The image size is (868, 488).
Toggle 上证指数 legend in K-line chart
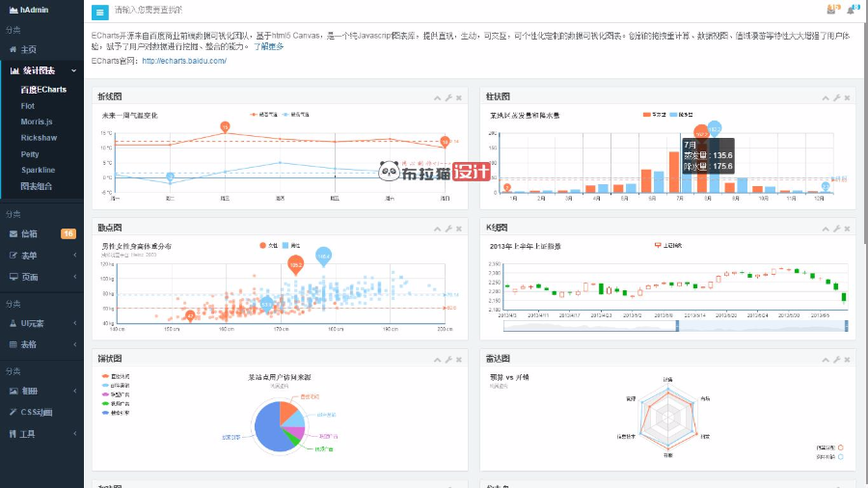tap(668, 245)
